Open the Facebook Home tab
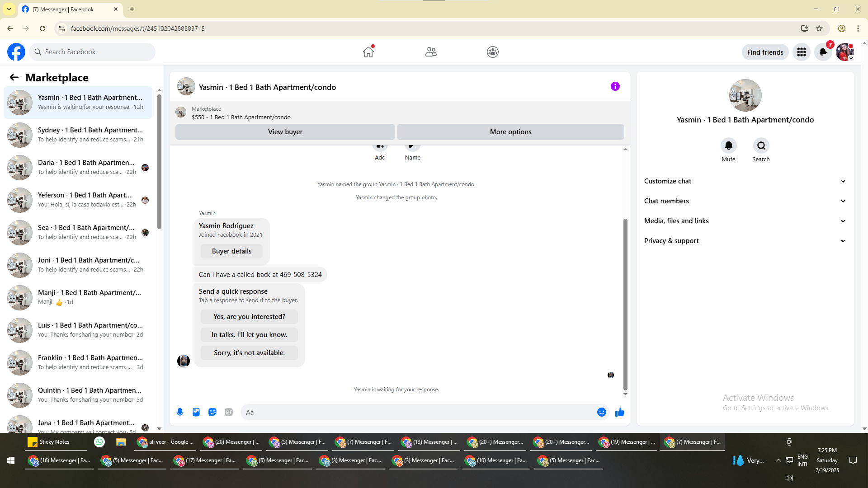 tap(368, 52)
